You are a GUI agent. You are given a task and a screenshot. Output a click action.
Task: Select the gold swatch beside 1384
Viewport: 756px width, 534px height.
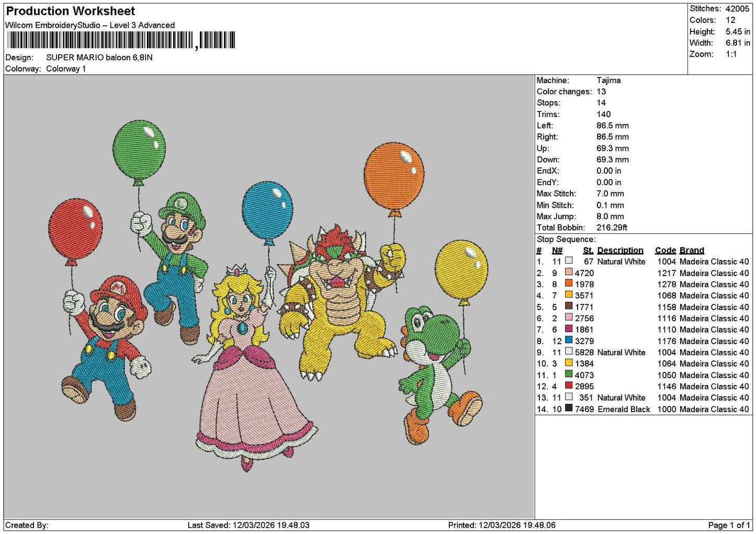569,362
